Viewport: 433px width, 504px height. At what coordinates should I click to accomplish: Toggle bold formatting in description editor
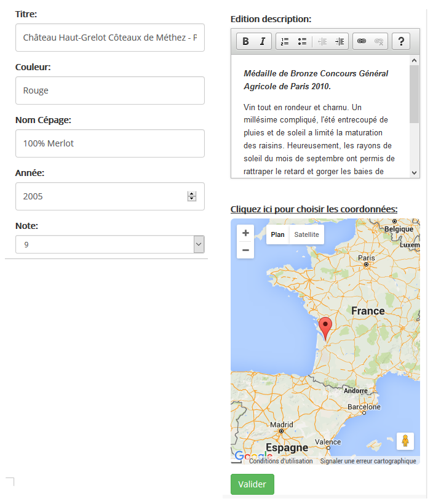tap(245, 41)
